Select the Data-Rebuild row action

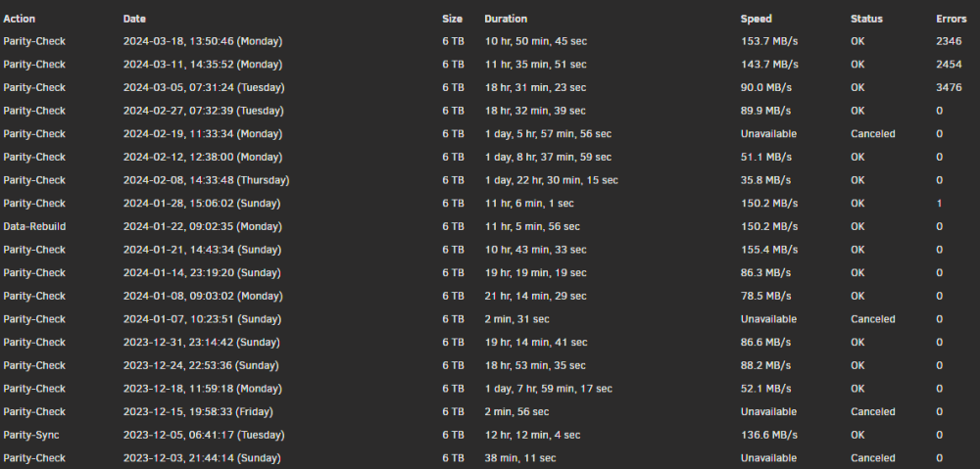click(34, 227)
